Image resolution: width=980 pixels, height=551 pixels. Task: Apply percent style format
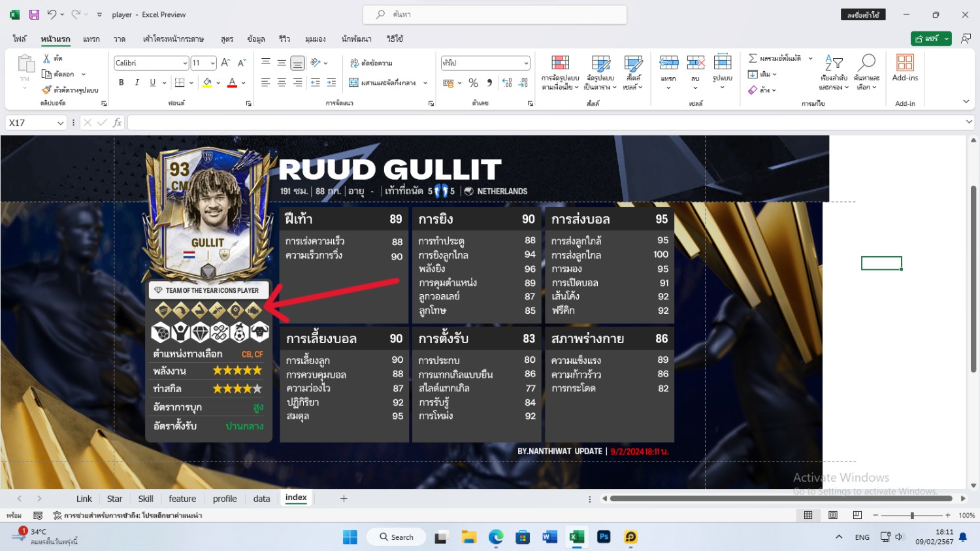[x=474, y=82]
